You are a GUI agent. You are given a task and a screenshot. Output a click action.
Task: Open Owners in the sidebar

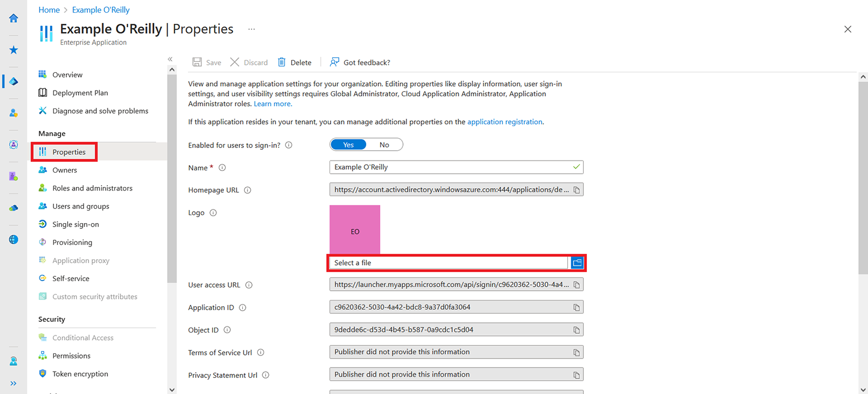[64, 170]
